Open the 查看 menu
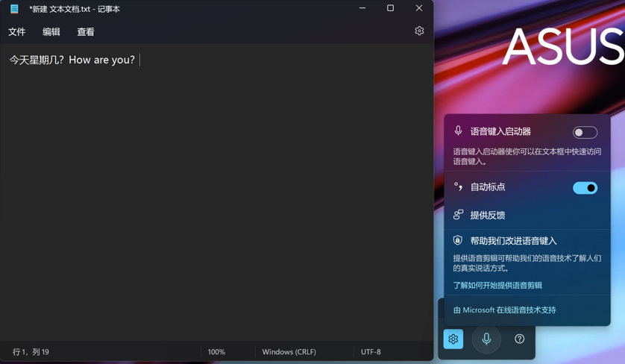The image size is (625, 364). click(85, 31)
